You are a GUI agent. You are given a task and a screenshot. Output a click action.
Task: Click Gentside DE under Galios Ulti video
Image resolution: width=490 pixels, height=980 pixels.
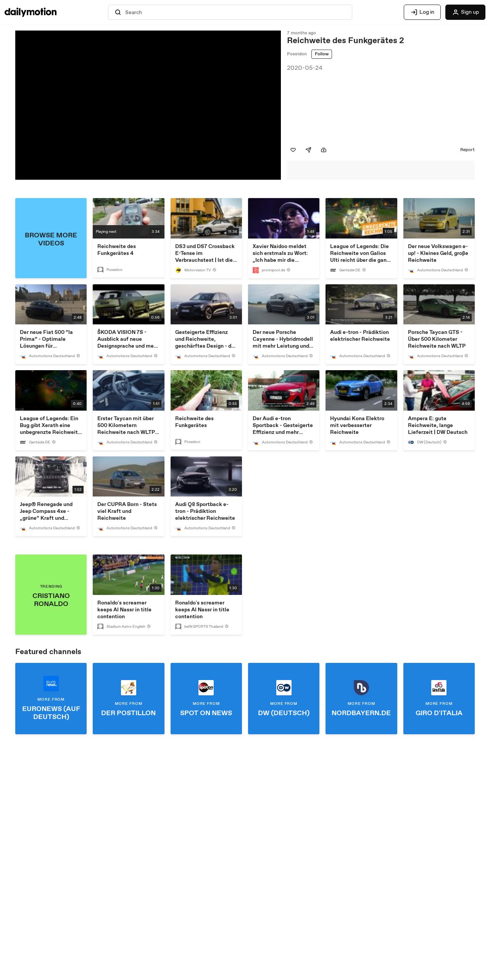[350, 270]
